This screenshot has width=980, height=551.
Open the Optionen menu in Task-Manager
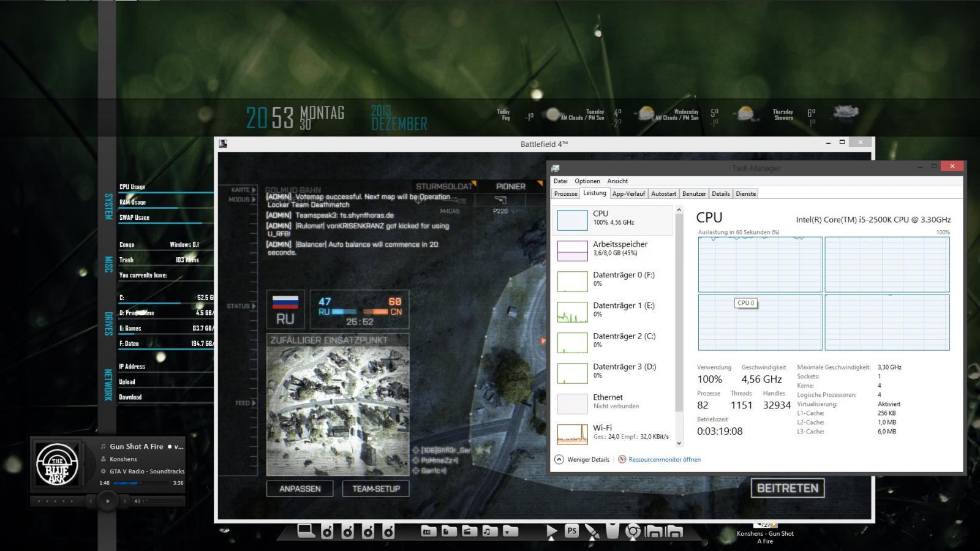(587, 181)
